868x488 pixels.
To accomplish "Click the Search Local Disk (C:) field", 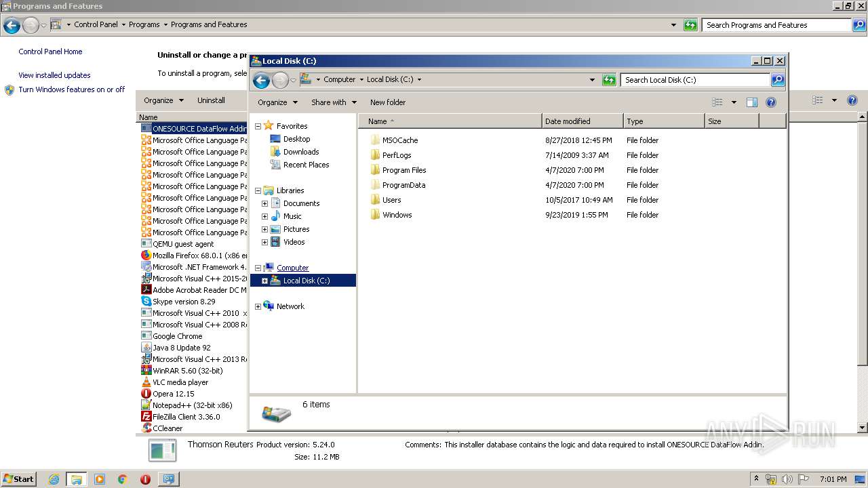I will [696, 80].
